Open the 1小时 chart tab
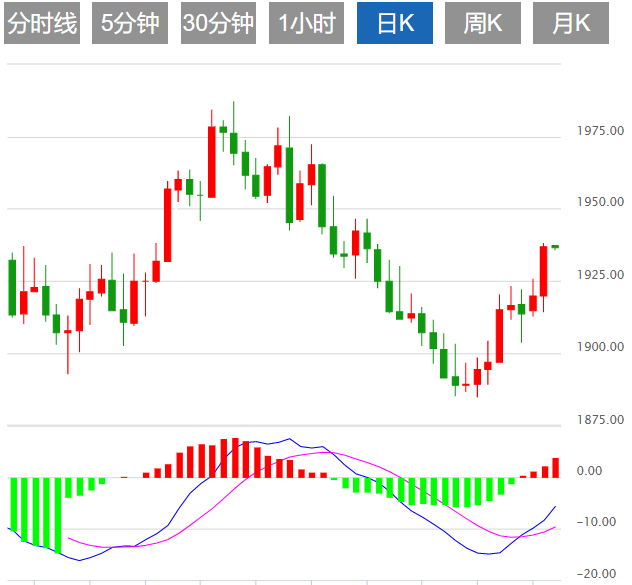Screen dimensions: 632x585 point(306,23)
